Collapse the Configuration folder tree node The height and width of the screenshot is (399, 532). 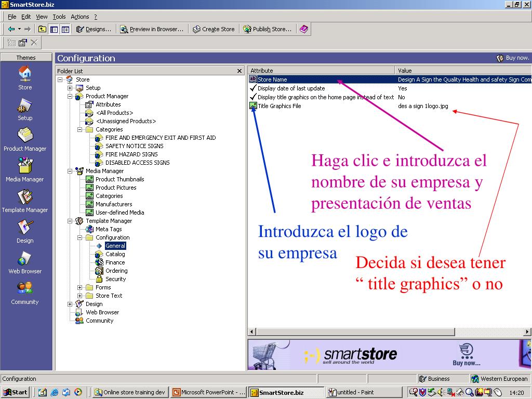(79, 237)
